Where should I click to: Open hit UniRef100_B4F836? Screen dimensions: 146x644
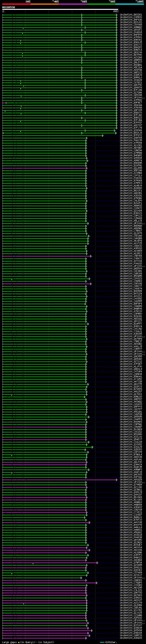tap(131, 20)
